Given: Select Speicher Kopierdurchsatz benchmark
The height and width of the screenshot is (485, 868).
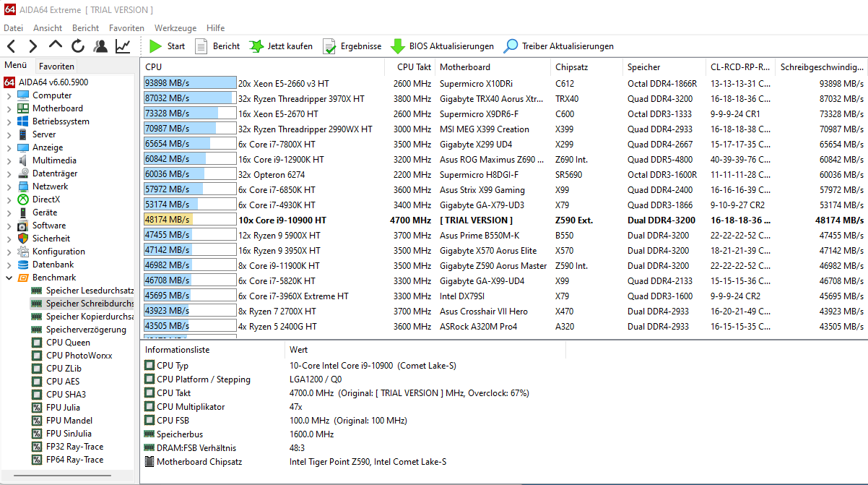Looking at the screenshot, I should 82,317.
